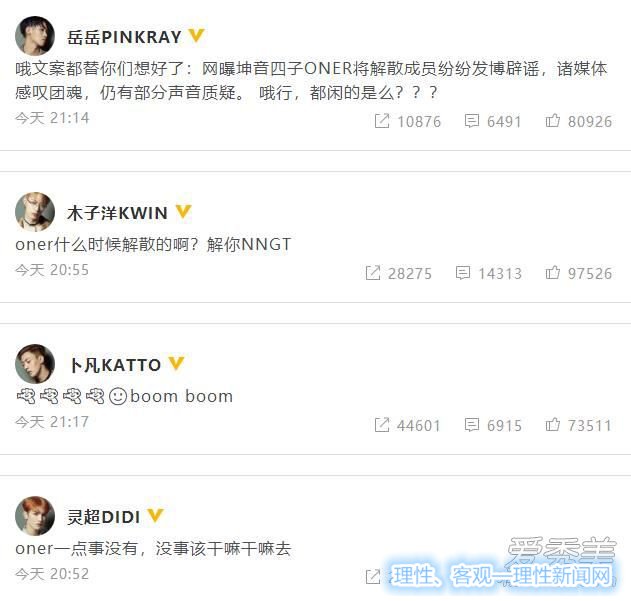Click the 岳岳PINKRAY username link
The width and height of the screenshot is (631, 601).
click(124, 37)
